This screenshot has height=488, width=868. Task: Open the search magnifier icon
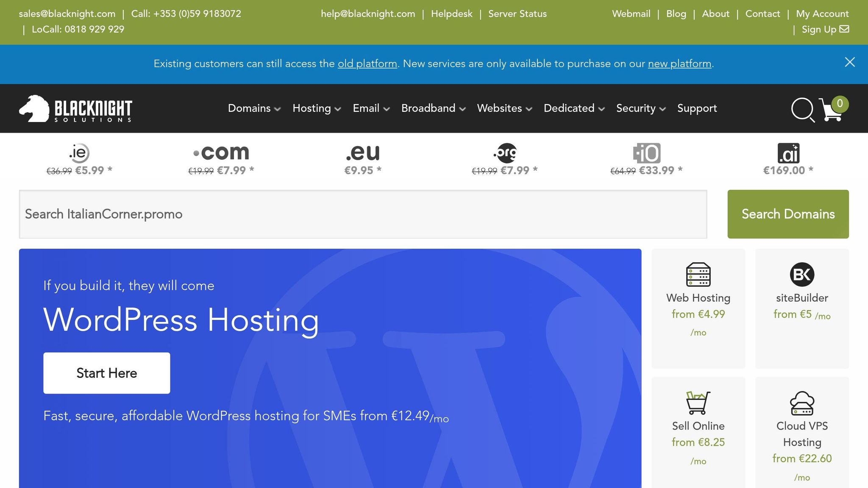(802, 109)
